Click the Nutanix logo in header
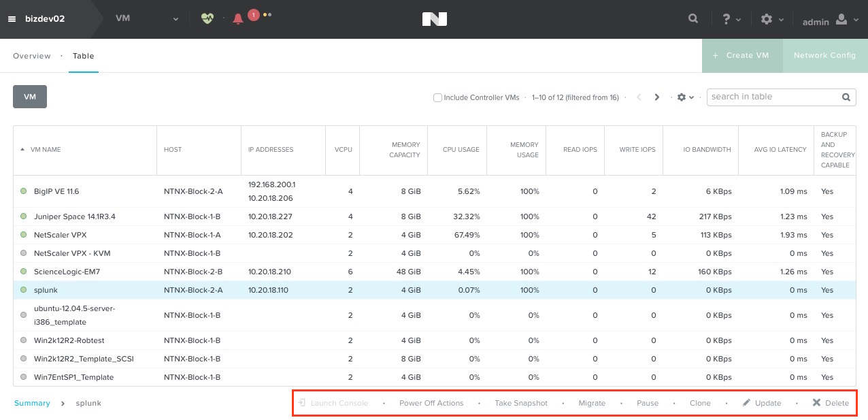 coord(435,19)
